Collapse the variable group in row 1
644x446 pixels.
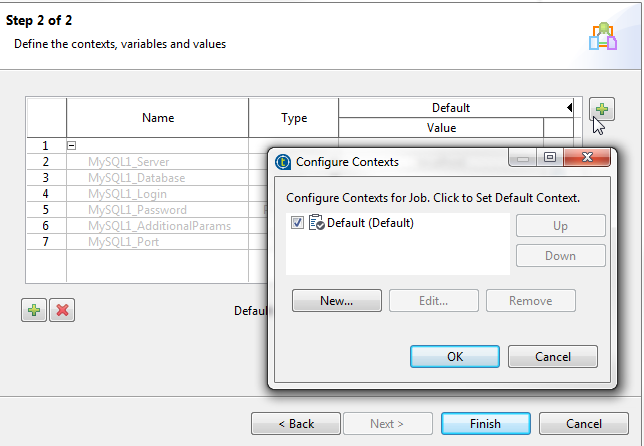click(72, 145)
